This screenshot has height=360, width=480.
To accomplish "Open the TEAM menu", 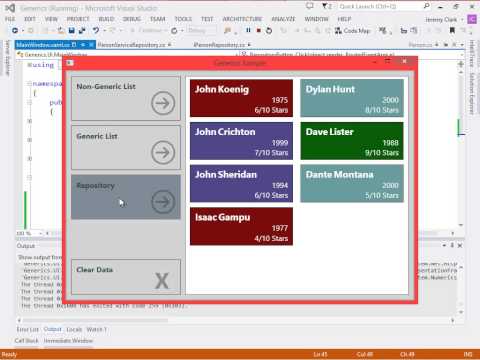I will (158, 19).
